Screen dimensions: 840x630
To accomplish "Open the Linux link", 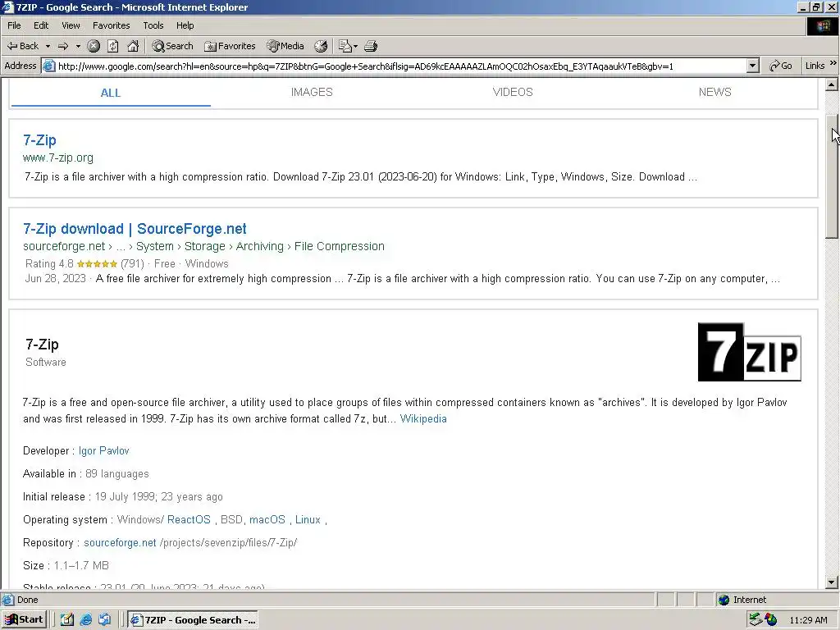I will (x=308, y=519).
